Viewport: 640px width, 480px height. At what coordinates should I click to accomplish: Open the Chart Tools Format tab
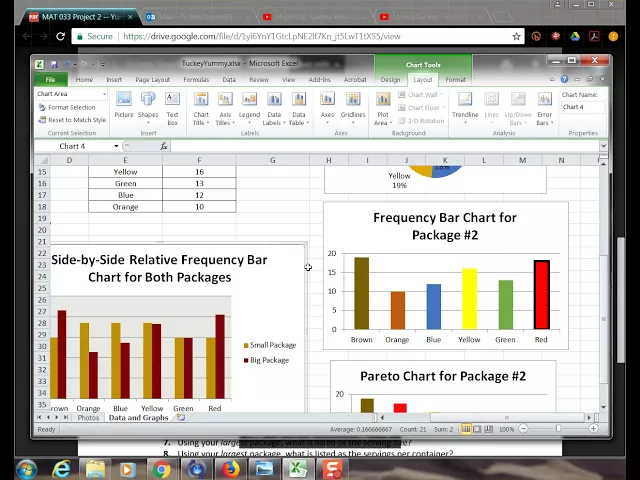pyautogui.click(x=455, y=80)
